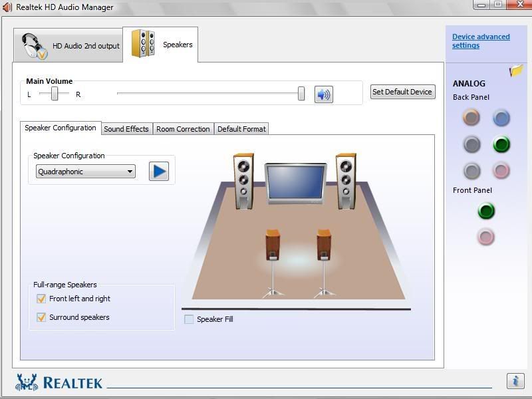The height and width of the screenshot is (399, 532).
Task: Select the pink back panel jack
Action: pyautogui.click(x=501, y=170)
